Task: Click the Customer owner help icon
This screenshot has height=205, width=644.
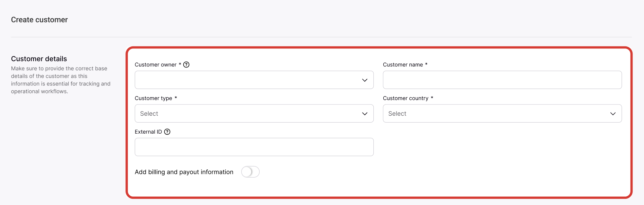Action: 186,65
